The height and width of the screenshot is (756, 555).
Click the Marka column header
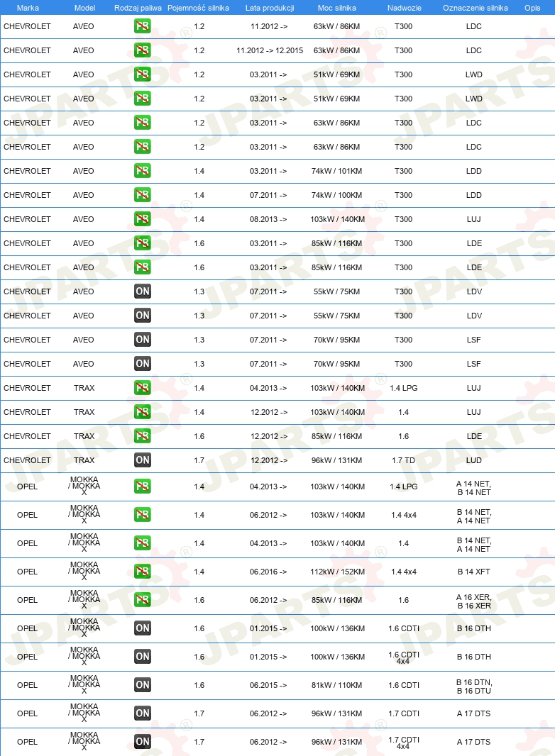pyautogui.click(x=28, y=8)
